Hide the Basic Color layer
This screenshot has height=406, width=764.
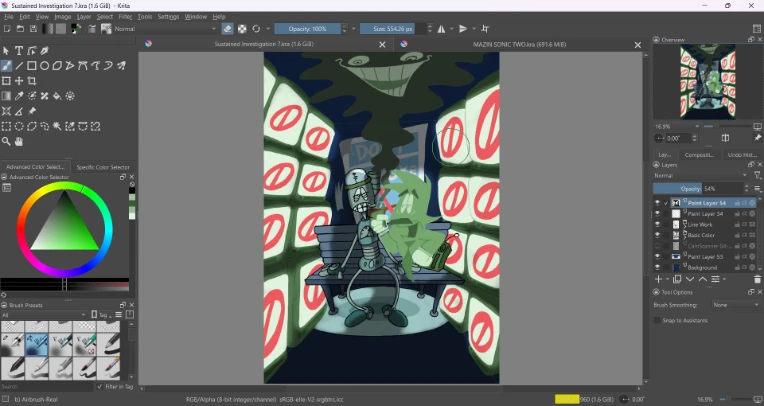pos(657,235)
